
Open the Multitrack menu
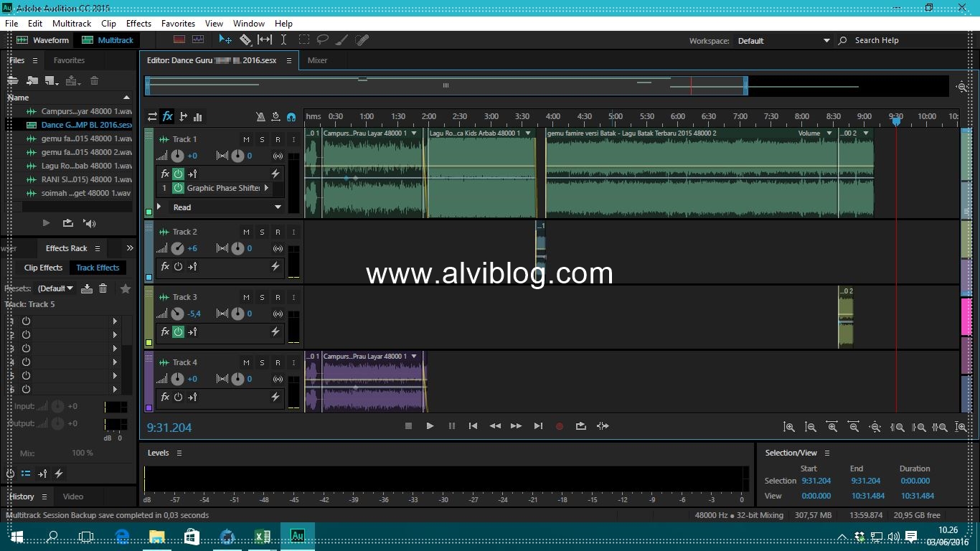[x=72, y=24]
